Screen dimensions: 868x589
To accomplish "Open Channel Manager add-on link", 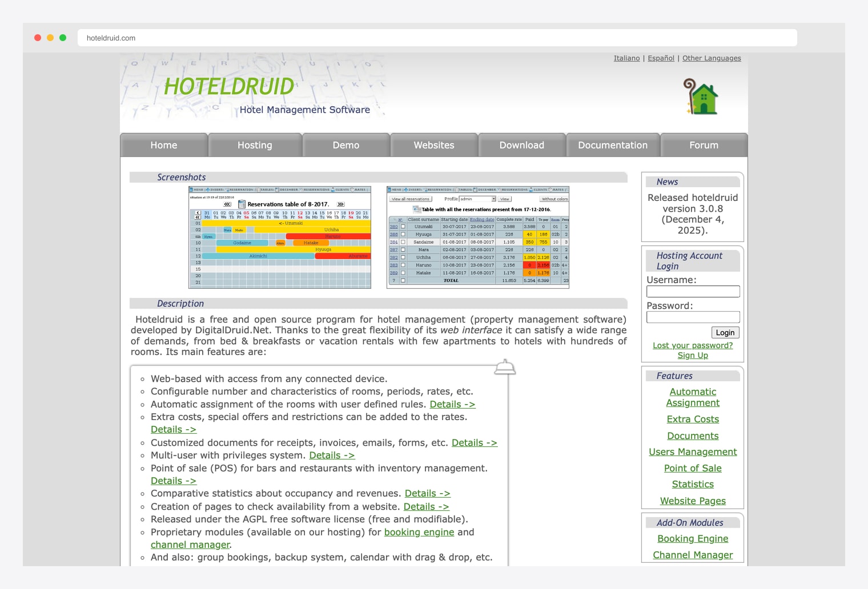I will pos(693,555).
